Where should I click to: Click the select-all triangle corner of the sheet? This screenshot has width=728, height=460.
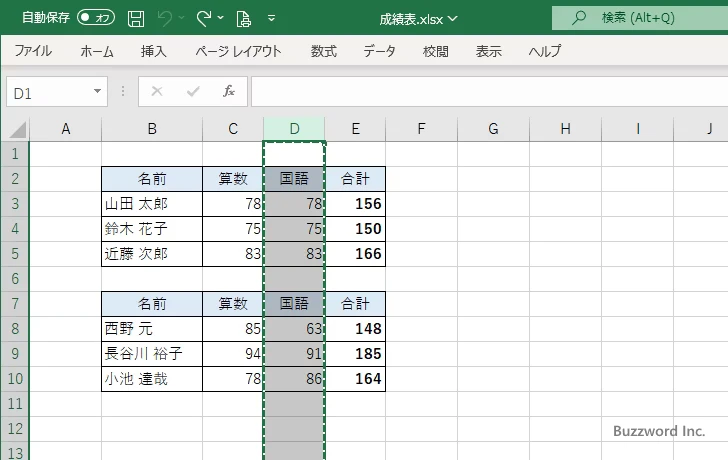17,130
